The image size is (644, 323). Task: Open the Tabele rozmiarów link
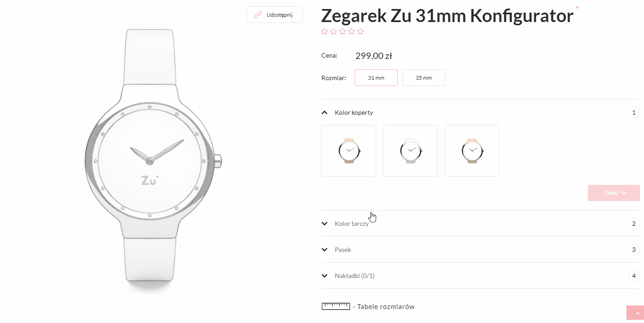[x=386, y=307]
